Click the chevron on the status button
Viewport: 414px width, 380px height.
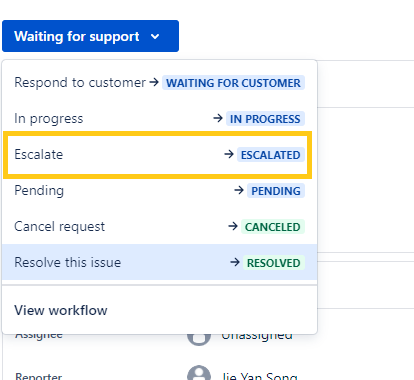tap(155, 36)
